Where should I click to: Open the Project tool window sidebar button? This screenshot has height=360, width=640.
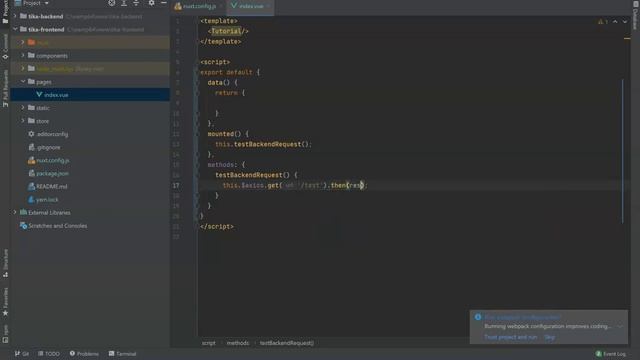click(5, 12)
